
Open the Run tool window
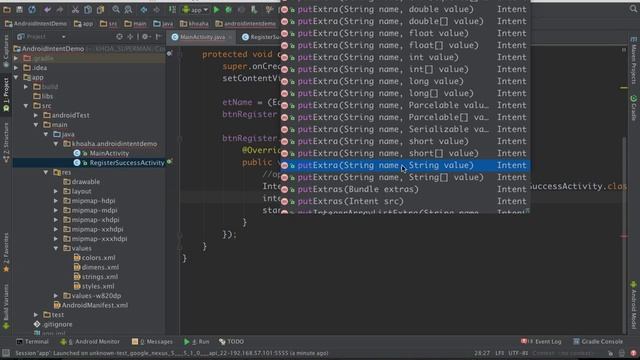point(196,341)
